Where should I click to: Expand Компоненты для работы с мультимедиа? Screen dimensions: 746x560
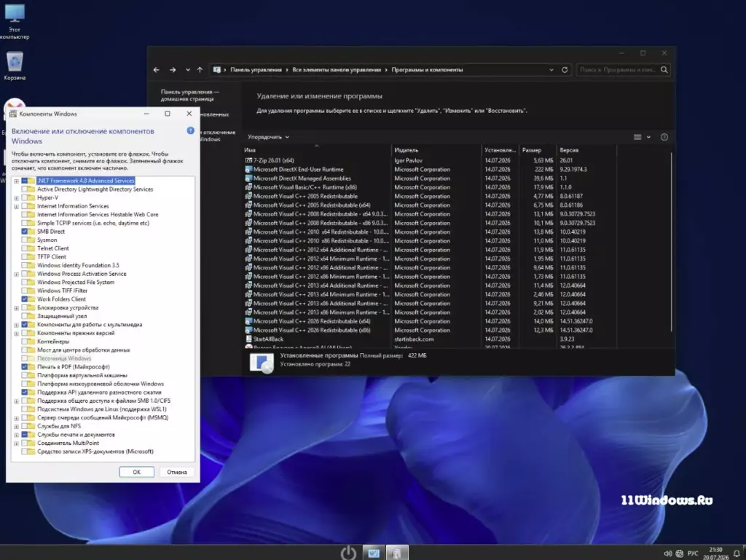coord(16,326)
